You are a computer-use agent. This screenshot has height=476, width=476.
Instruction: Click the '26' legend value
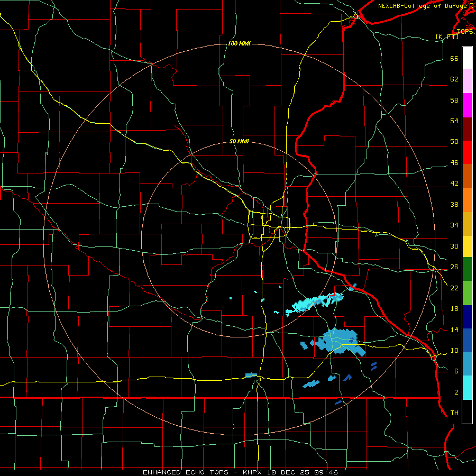point(454,267)
